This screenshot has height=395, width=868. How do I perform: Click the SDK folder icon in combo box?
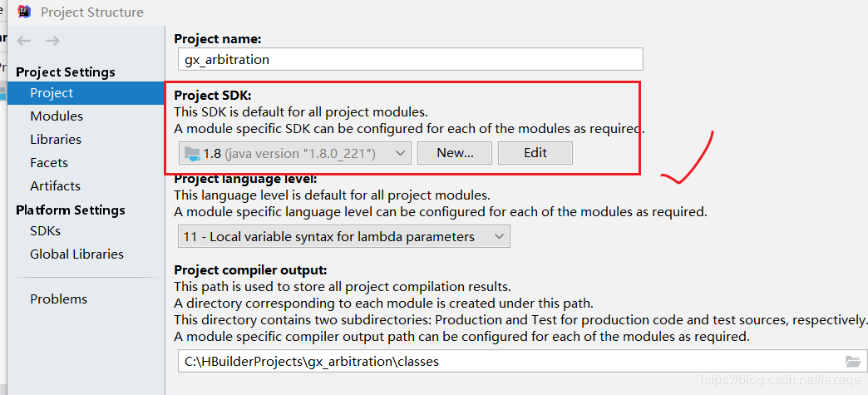pos(192,153)
